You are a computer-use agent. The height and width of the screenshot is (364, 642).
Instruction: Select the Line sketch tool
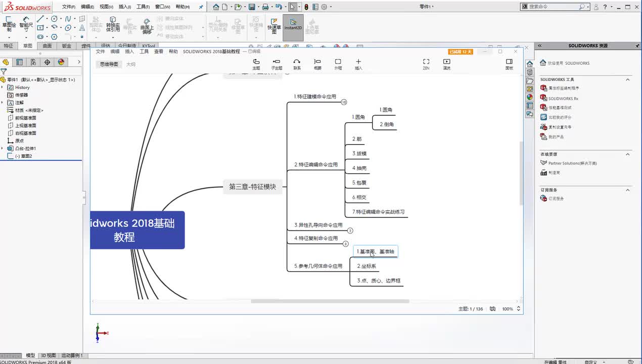pyautogui.click(x=40, y=19)
